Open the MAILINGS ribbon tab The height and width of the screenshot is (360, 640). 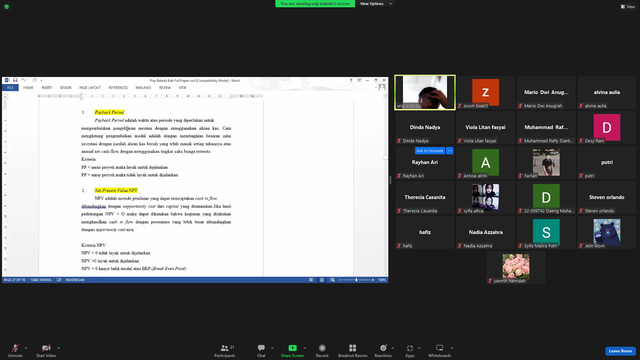point(143,87)
